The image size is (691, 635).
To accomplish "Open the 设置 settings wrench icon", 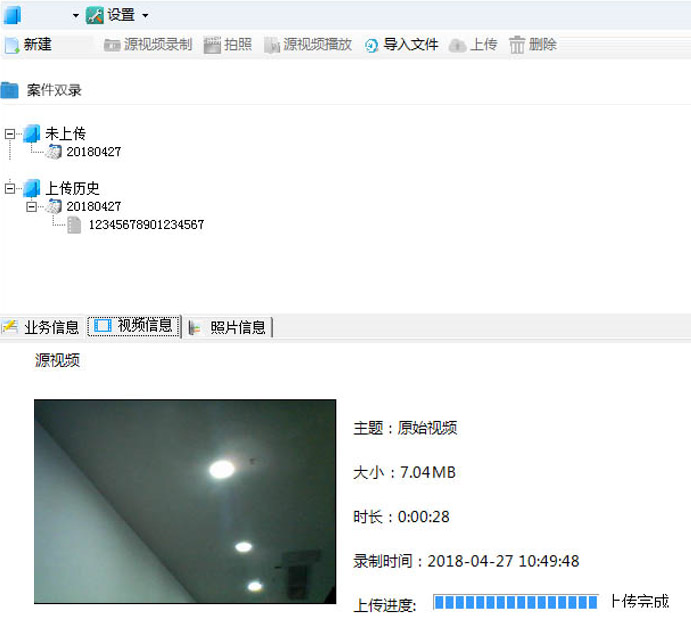I will [x=95, y=15].
